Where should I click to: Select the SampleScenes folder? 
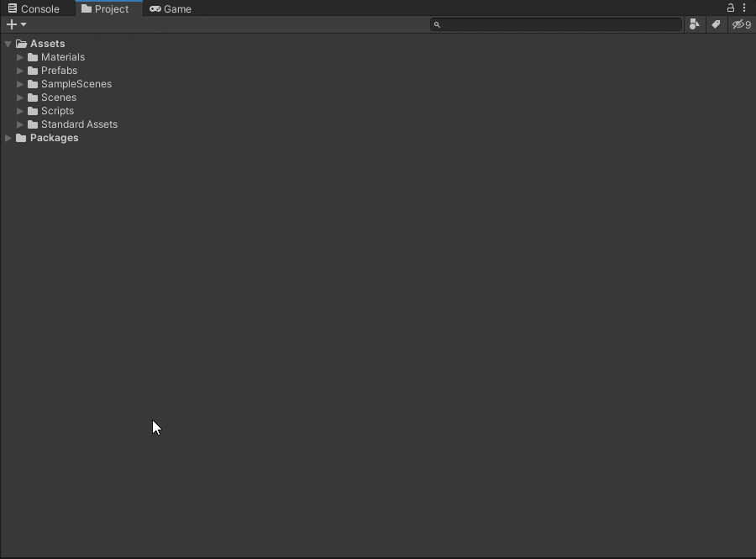pos(76,84)
